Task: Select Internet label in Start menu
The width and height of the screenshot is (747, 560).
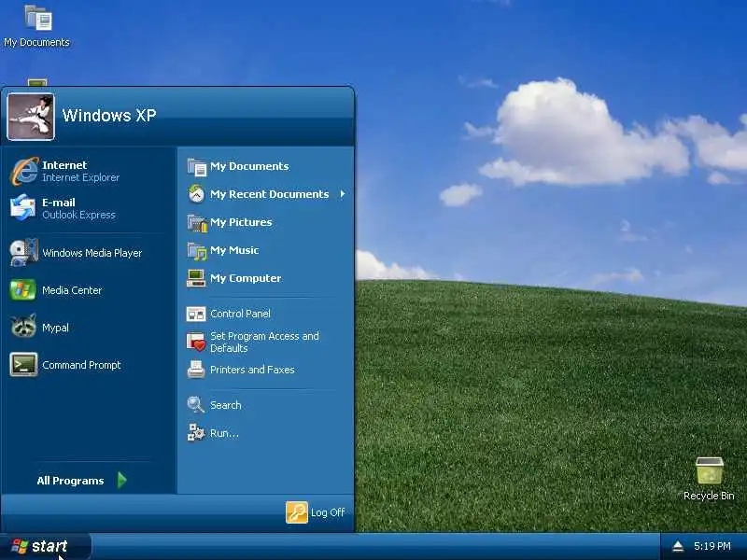Action: click(x=64, y=165)
